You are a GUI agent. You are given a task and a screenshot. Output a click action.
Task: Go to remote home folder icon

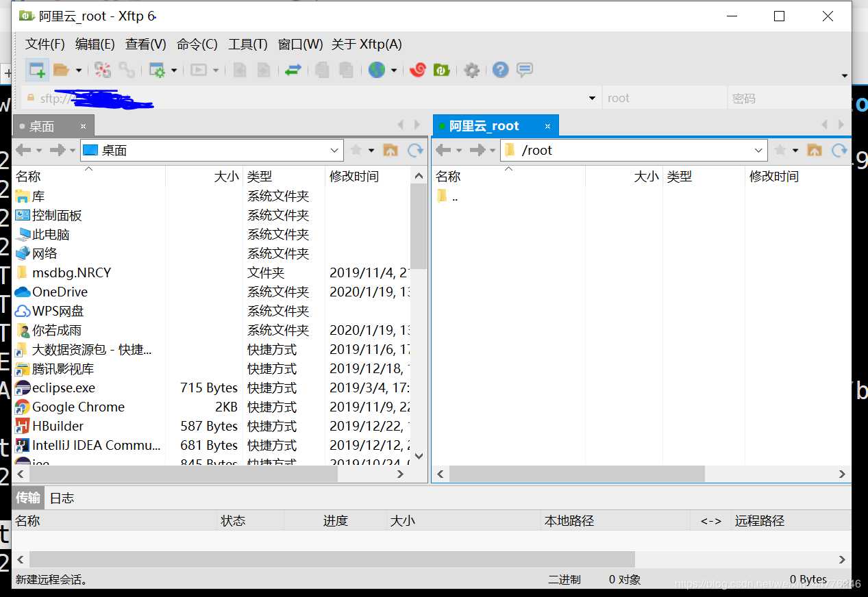click(815, 150)
